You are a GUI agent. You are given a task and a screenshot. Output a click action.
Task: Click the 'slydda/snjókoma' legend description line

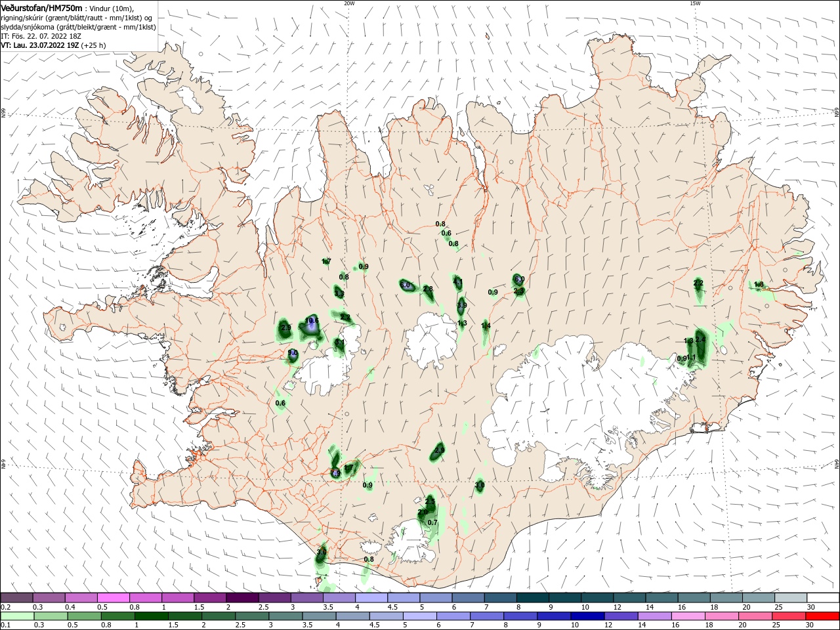78,27
